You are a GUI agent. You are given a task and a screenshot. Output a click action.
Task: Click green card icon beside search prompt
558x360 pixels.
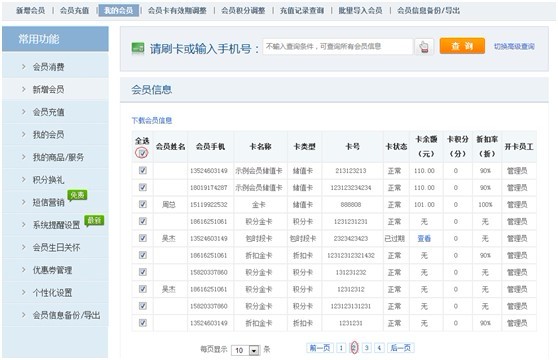[138, 48]
